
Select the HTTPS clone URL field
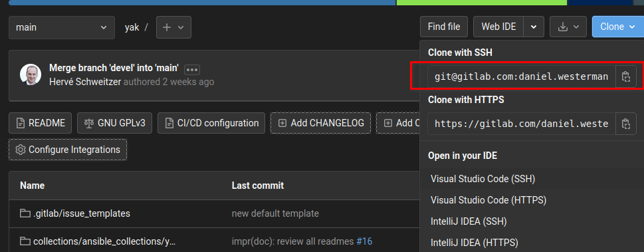[x=522, y=124]
